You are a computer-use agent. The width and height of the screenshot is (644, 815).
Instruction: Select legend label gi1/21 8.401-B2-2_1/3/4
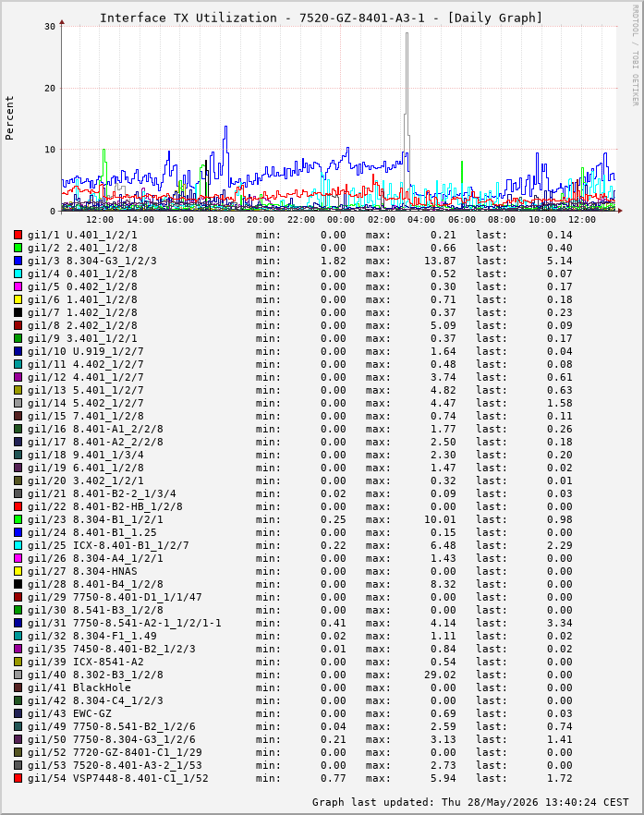[102, 493]
